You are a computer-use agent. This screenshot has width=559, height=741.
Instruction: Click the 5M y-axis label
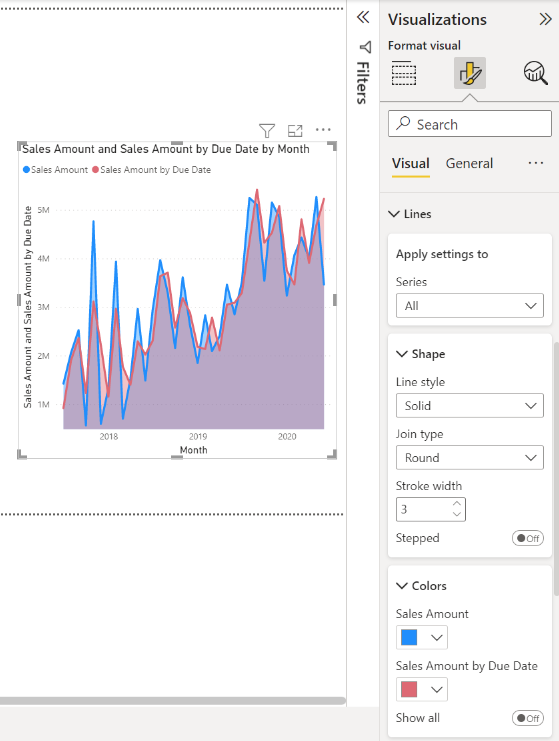43,210
